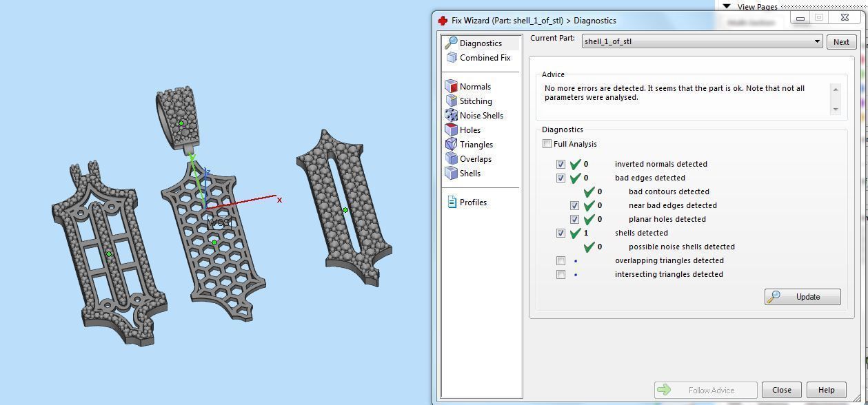Click the Noise Shells icon
868x405 pixels.
(x=452, y=115)
